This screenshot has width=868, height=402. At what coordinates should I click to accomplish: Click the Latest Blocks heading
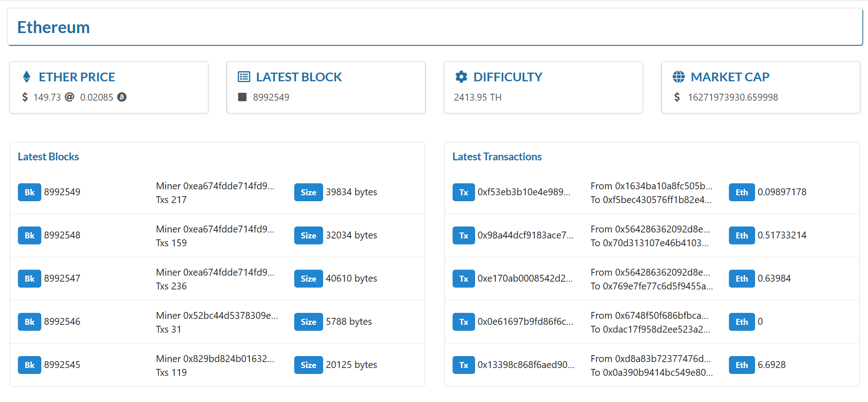pos(48,157)
